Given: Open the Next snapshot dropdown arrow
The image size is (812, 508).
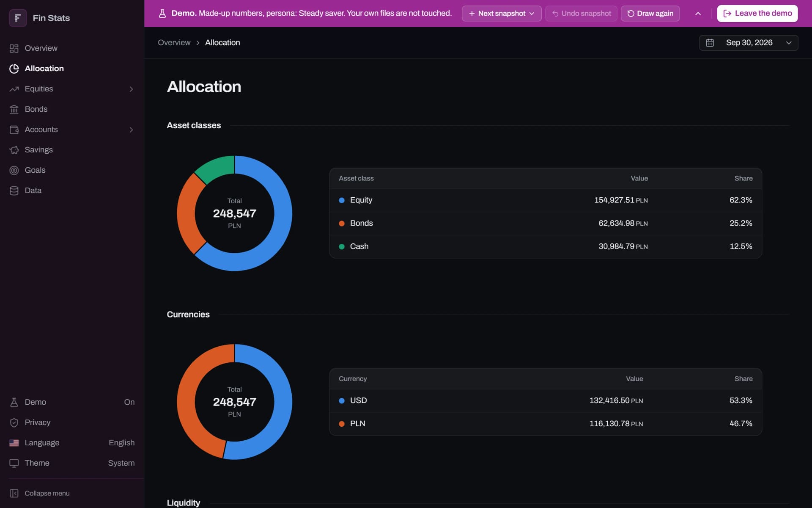Looking at the screenshot, I should pos(532,14).
